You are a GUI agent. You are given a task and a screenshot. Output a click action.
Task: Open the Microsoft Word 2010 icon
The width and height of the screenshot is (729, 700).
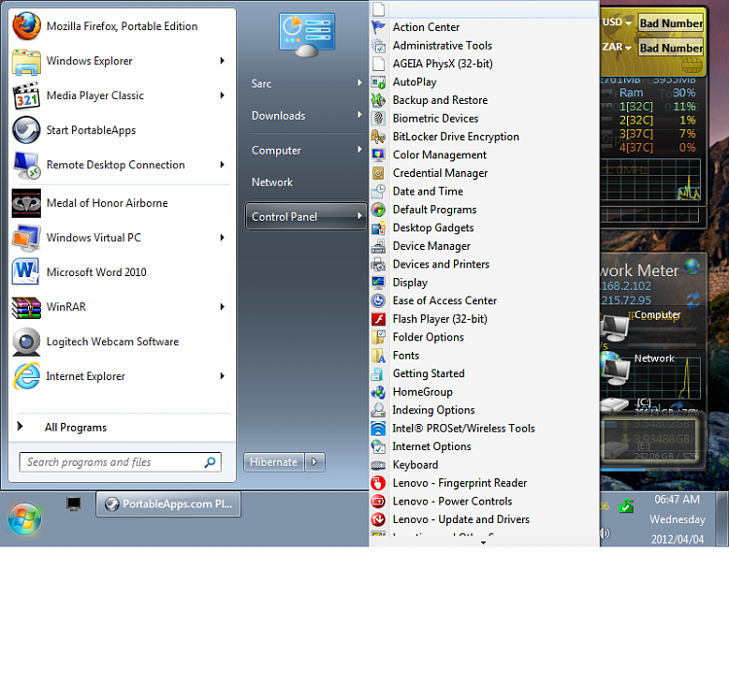pos(26,272)
